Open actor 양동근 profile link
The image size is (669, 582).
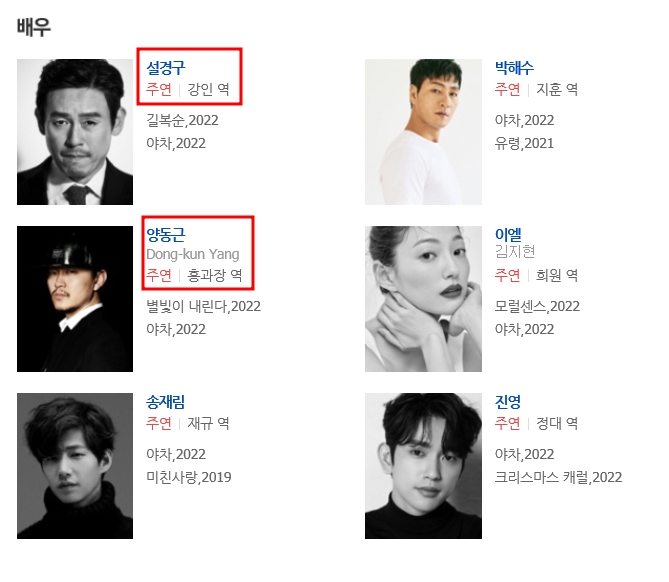click(x=166, y=234)
